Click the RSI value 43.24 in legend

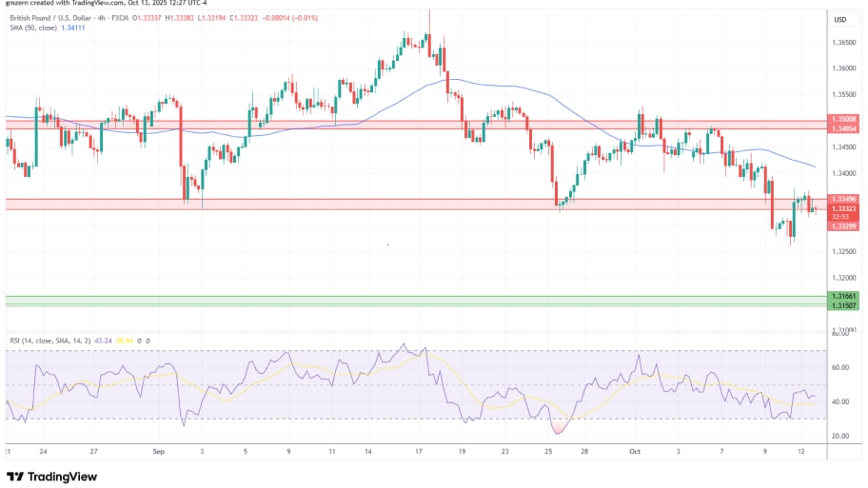coord(105,340)
